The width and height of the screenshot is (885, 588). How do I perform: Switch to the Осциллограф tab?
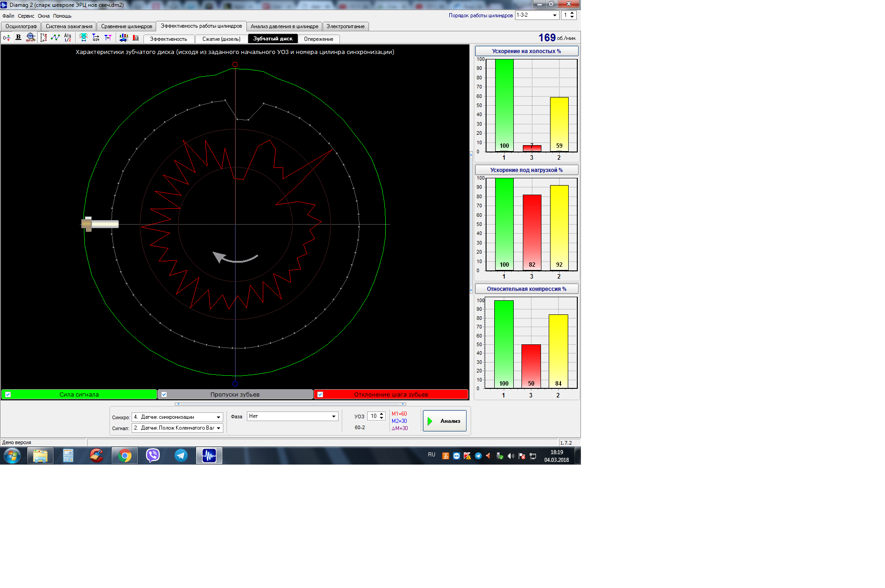pyautogui.click(x=21, y=26)
